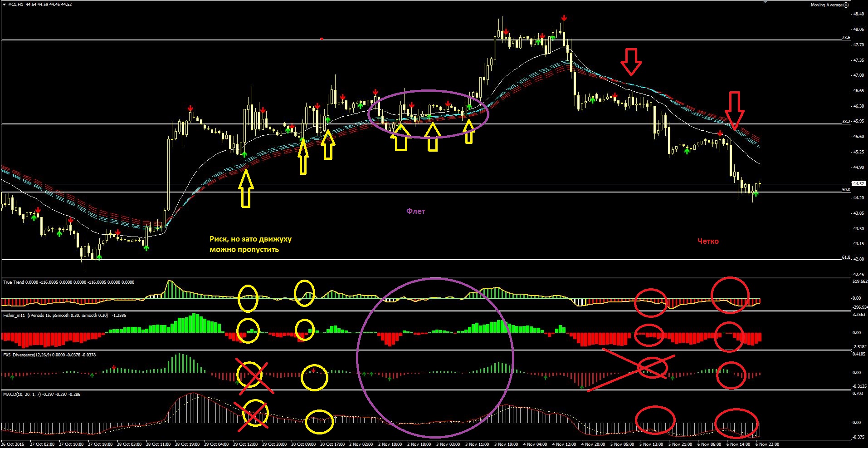Click True Trend scale value -296.934
The height and width of the screenshot is (449, 868).
point(860,307)
